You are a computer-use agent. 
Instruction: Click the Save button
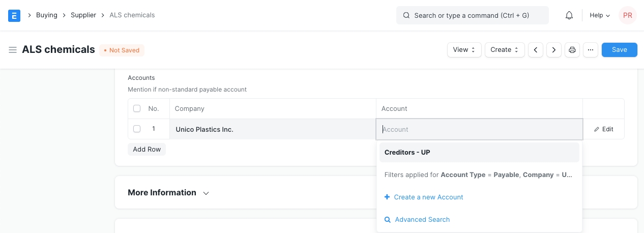pyautogui.click(x=619, y=50)
